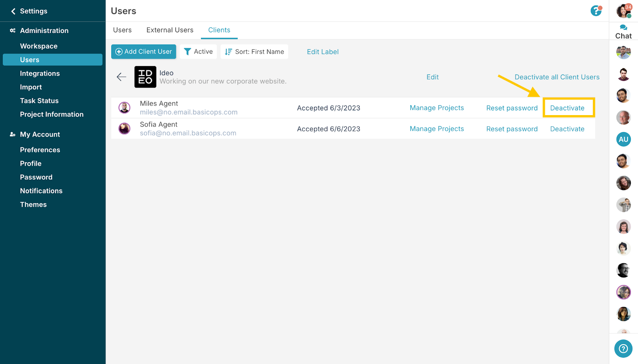Switch to the Users tab
The width and height of the screenshot is (638, 364).
[122, 30]
